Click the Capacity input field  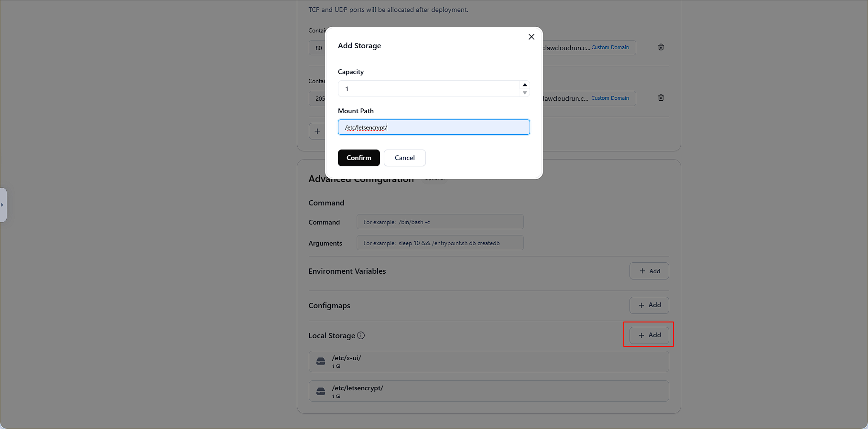[x=428, y=89]
